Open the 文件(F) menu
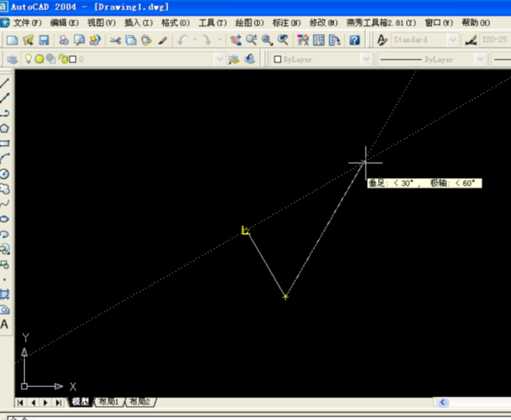 pyautogui.click(x=27, y=23)
